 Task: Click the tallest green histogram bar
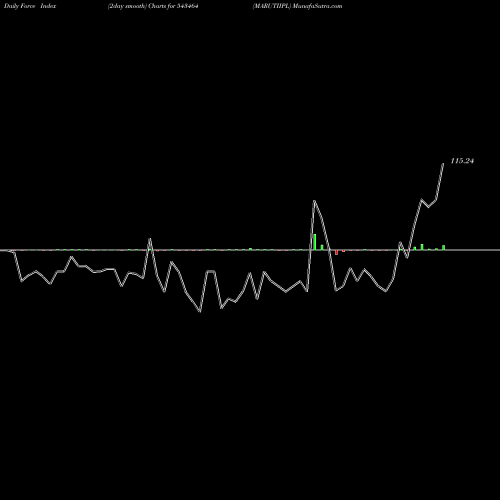(x=315, y=242)
